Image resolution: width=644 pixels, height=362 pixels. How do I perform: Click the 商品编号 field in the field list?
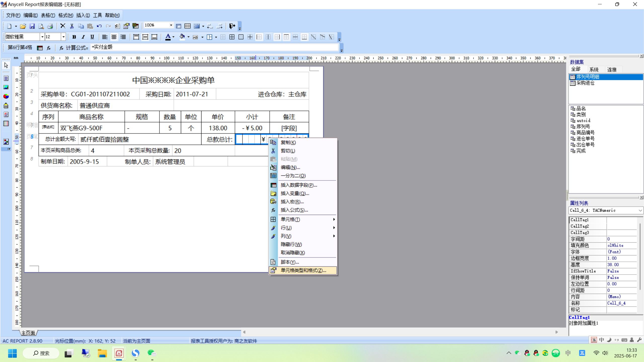(x=585, y=133)
